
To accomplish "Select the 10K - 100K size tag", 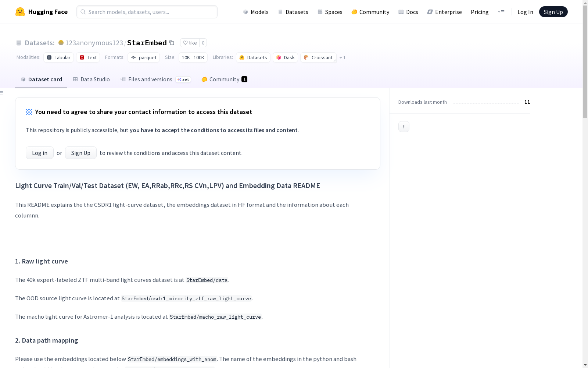I will click(193, 57).
